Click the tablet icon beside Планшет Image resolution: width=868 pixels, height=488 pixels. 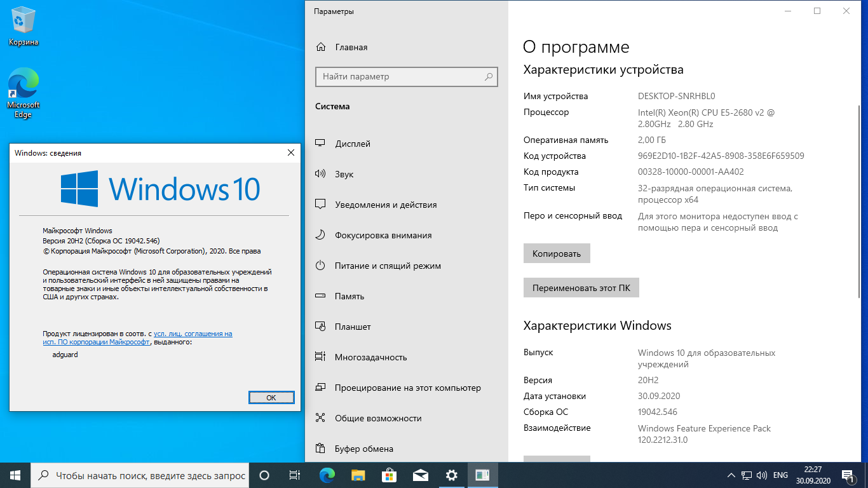tap(321, 327)
